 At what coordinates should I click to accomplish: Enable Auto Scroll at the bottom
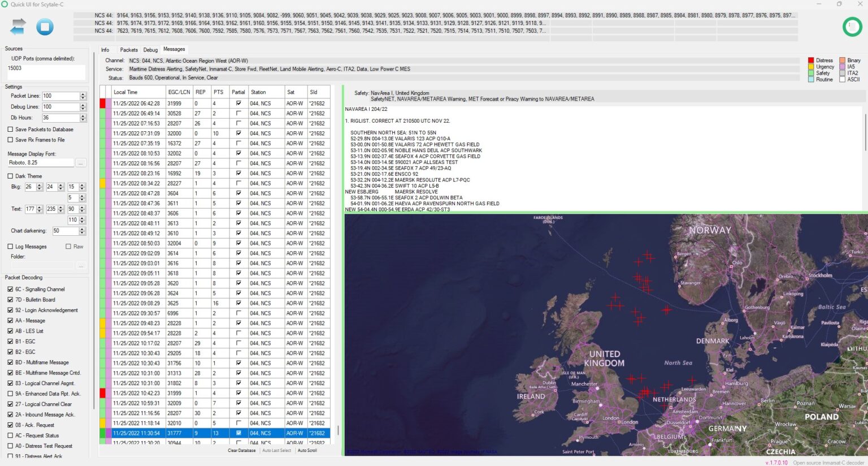(307, 450)
